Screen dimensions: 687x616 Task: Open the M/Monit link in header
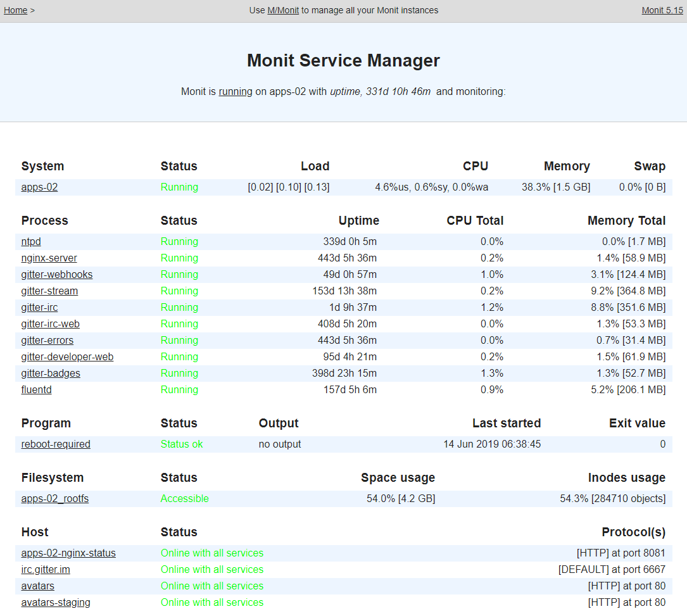coord(282,10)
